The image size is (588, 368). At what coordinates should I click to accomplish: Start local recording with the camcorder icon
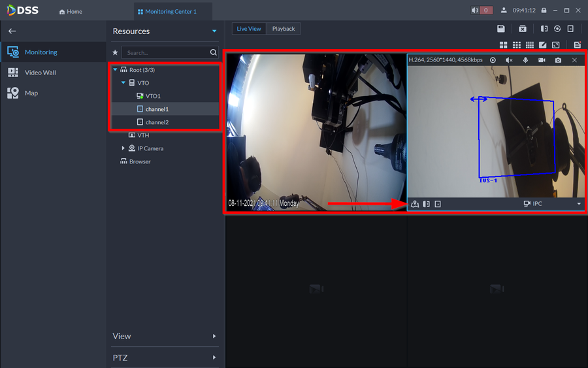click(542, 60)
